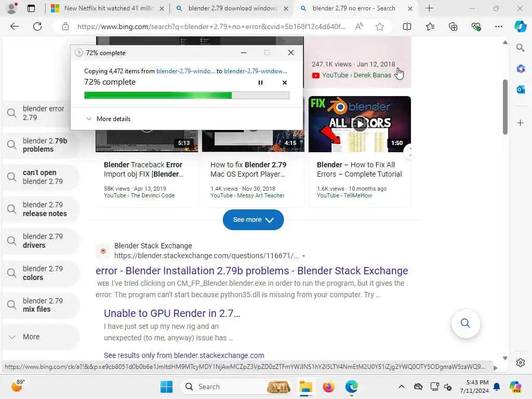Play the Fix All Errors video thumbnail

360,124
